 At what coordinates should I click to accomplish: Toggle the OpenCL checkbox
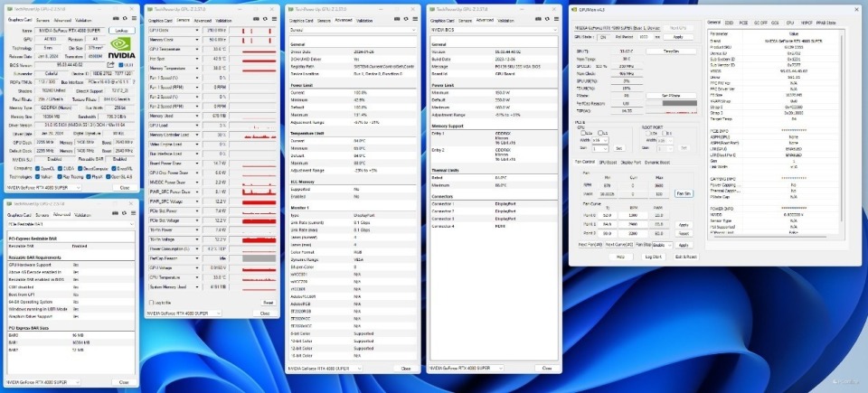tap(38, 168)
